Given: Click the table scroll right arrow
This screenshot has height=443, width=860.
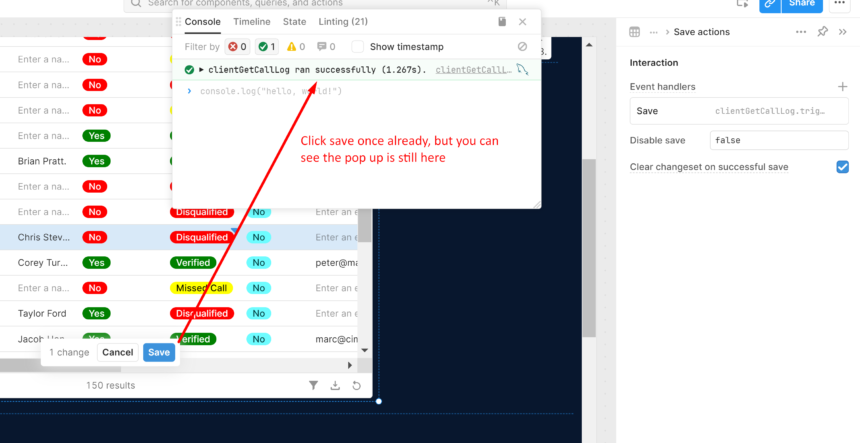Looking at the screenshot, I should (x=350, y=365).
